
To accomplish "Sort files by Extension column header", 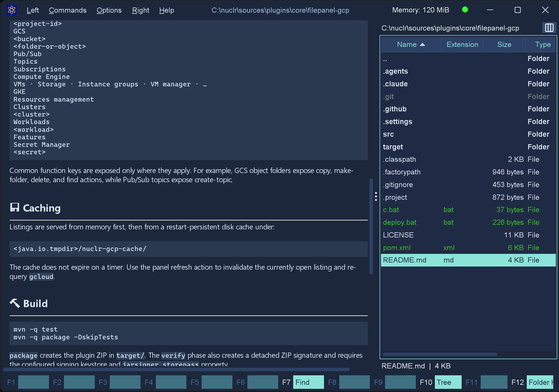I will (x=462, y=45).
